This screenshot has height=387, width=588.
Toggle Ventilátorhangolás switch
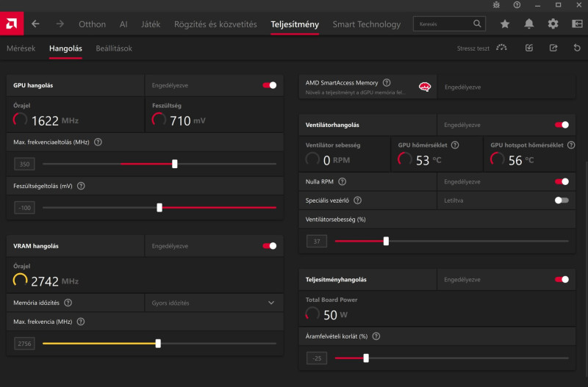point(562,125)
